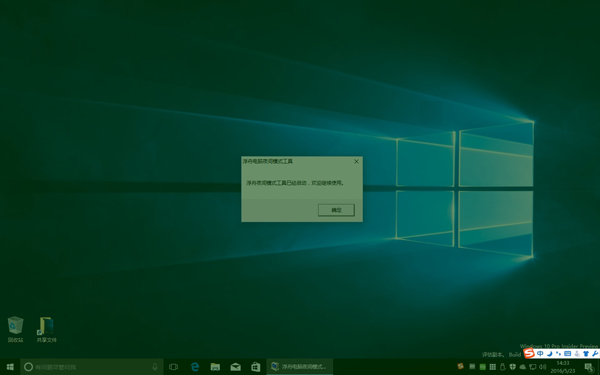This screenshot has height=375, width=600.
Task: Open Task View from taskbar
Action: click(x=173, y=367)
